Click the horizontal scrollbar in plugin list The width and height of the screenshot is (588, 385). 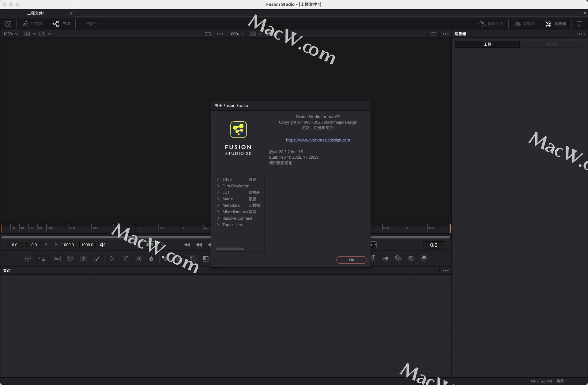(x=230, y=249)
